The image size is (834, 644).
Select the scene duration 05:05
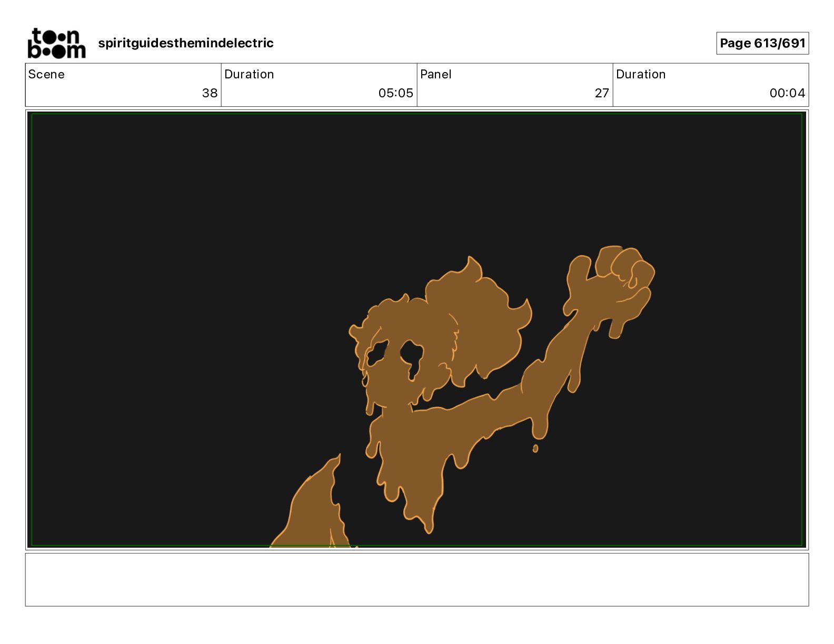[x=396, y=93]
